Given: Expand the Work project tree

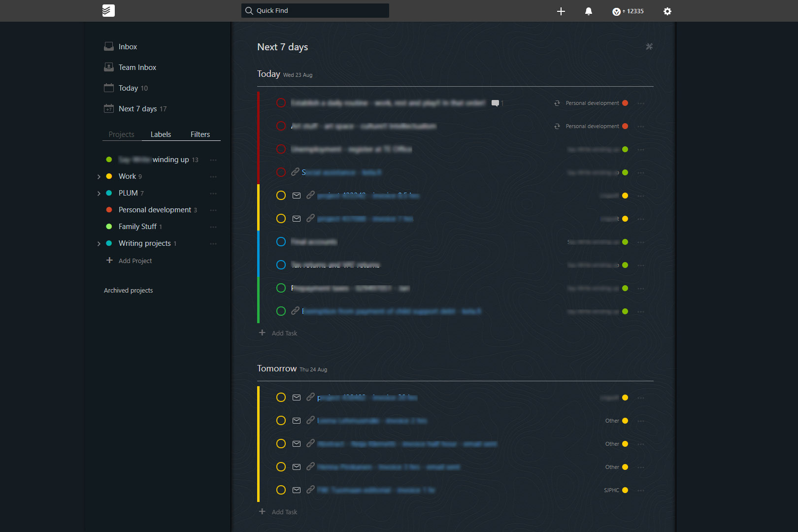Looking at the screenshot, I should (99, 177).
